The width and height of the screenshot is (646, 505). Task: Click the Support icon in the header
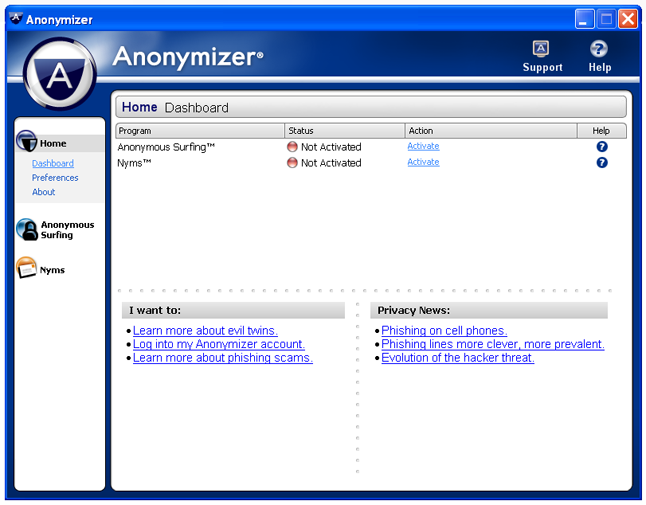pos(541,49)
